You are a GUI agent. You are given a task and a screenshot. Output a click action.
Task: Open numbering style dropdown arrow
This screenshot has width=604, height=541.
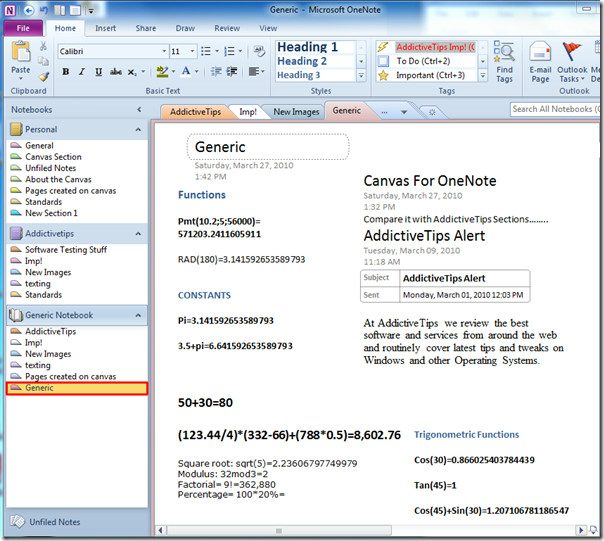pyautogui.click(x=240, y=51)
